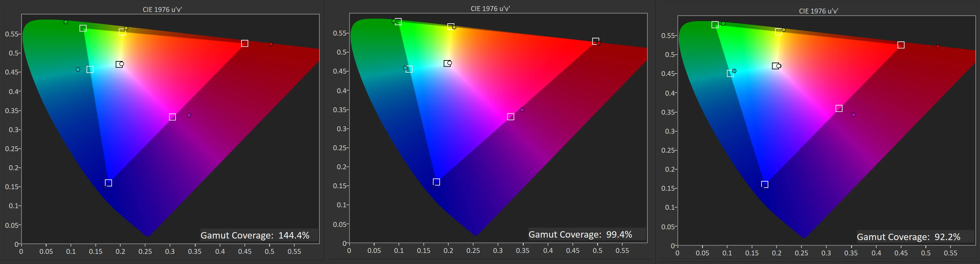The width and height of the screenshot is (980, 264).
Task: Click the blue target square in the 99.4% chart
Action: [437, 182]
